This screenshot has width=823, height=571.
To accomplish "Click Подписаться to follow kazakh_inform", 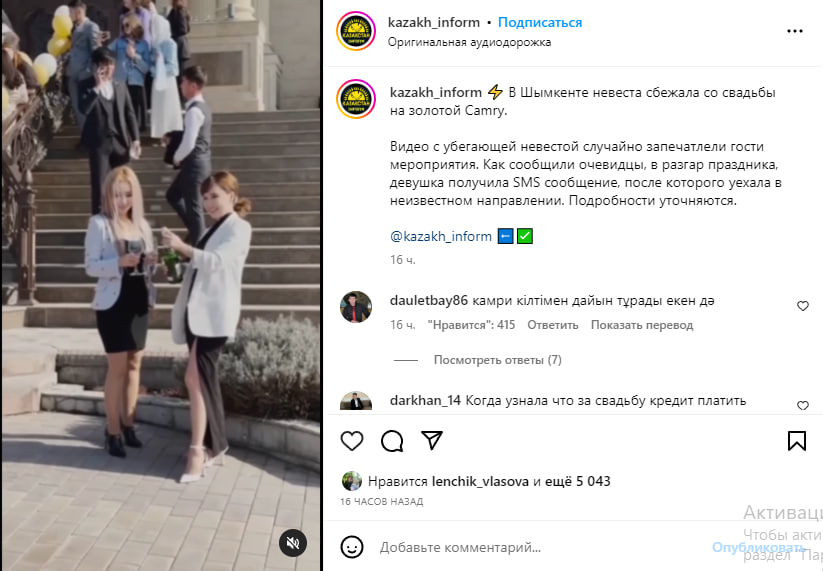I will (540, 23).
